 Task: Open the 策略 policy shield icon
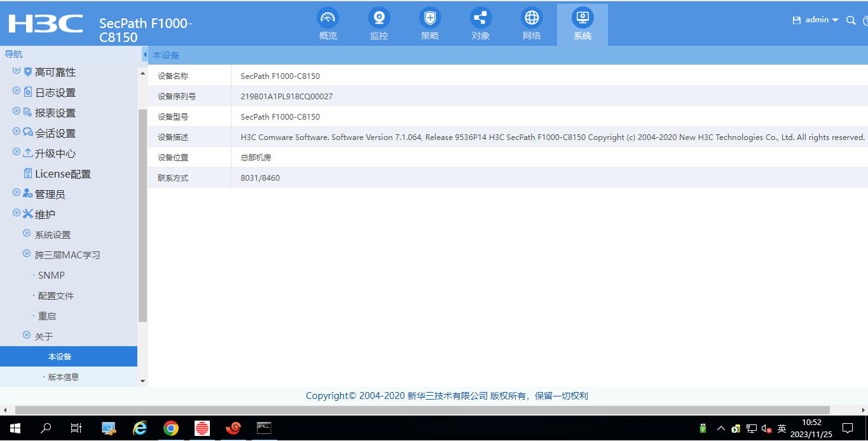430,17
